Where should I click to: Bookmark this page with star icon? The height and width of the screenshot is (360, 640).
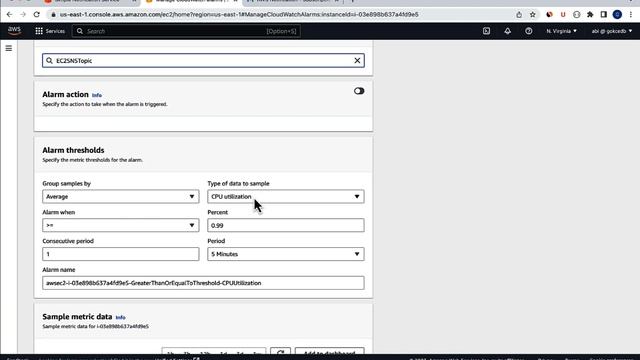tap(533, 14)
